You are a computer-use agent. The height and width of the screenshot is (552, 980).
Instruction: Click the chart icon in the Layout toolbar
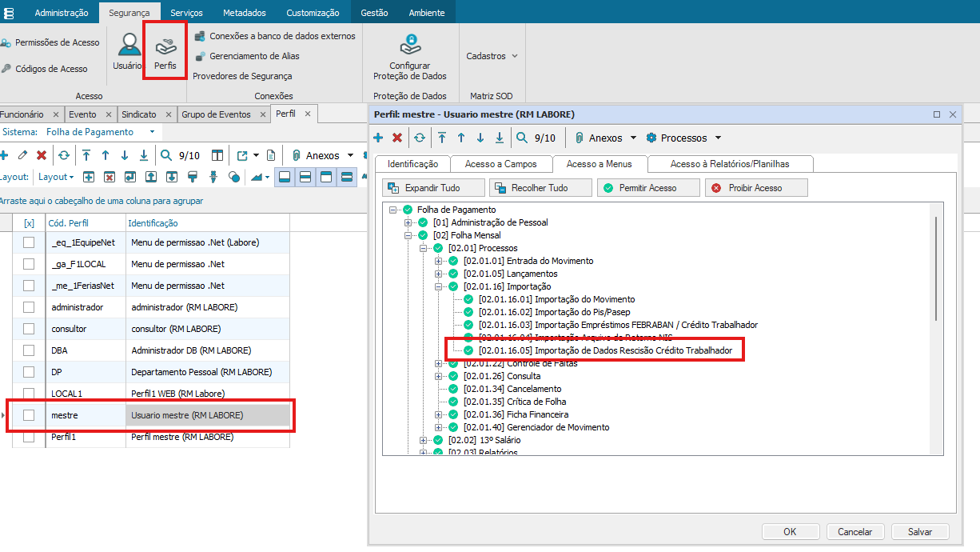257,177
